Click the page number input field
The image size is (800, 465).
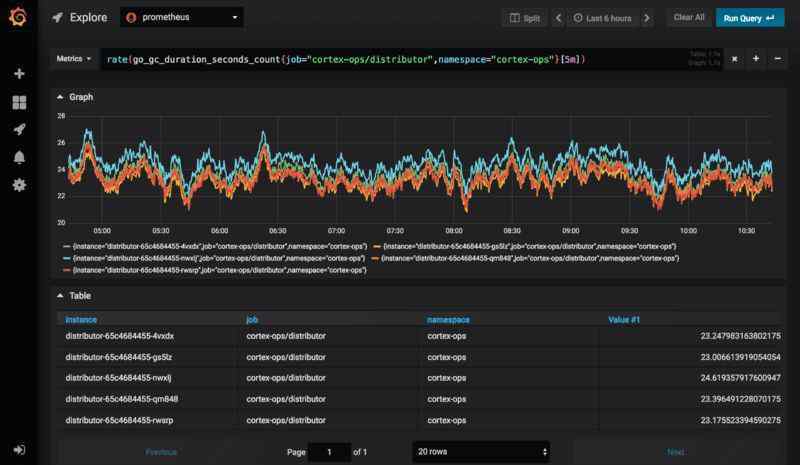[x=329, y=451]
